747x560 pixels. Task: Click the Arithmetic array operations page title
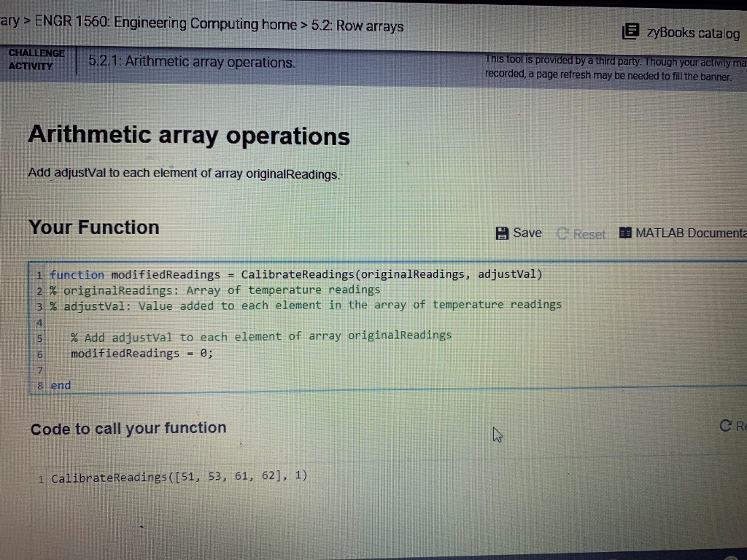[188, 136]
